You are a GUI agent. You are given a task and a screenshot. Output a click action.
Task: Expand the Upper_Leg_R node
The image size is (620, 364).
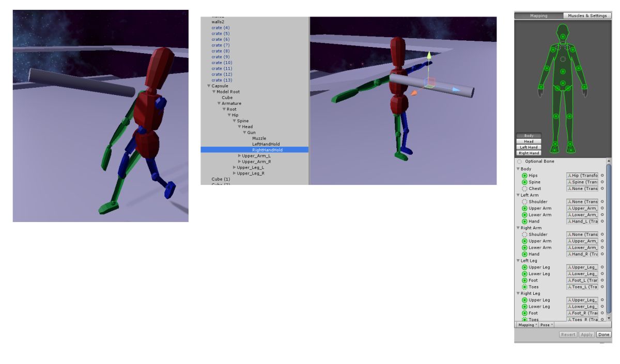(235, 173)
